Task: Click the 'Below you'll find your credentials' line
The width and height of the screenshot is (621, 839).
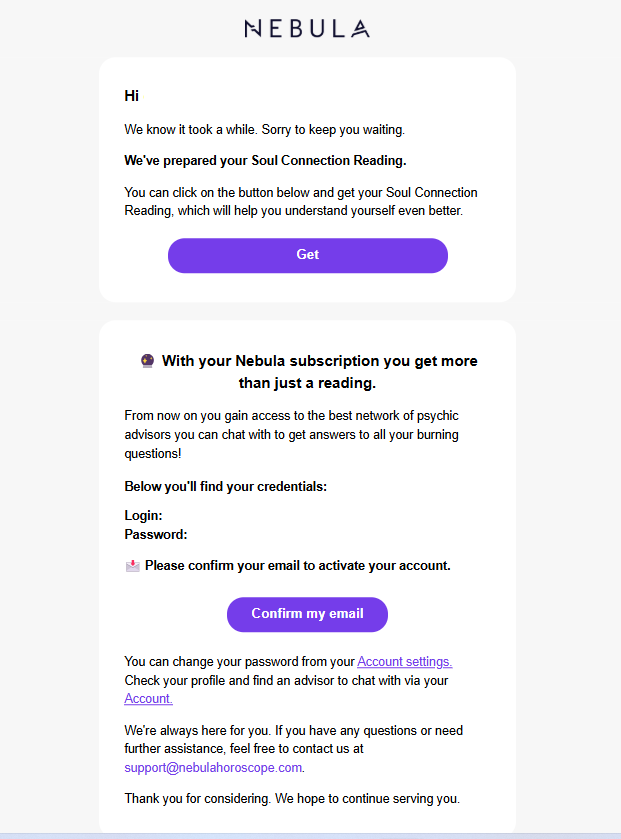Action: pos(225,486)
